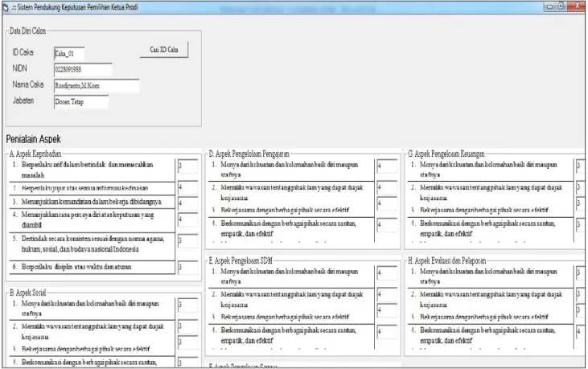Click Pengelolaan SDM item 2 score field
The image size is (588, 369).
[387, 294]
